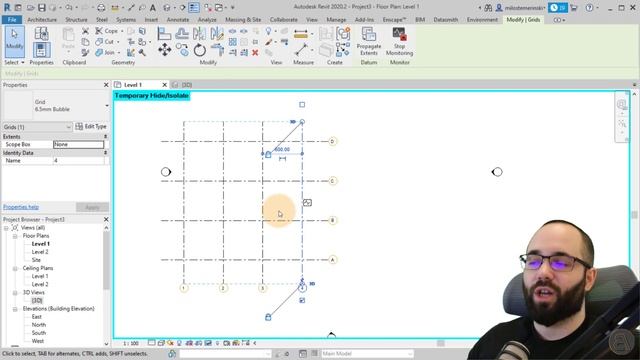This screenshot has height=360, width=640.
Task: Collapse the Ceiling Plans tree node
Action: [15, 268]
